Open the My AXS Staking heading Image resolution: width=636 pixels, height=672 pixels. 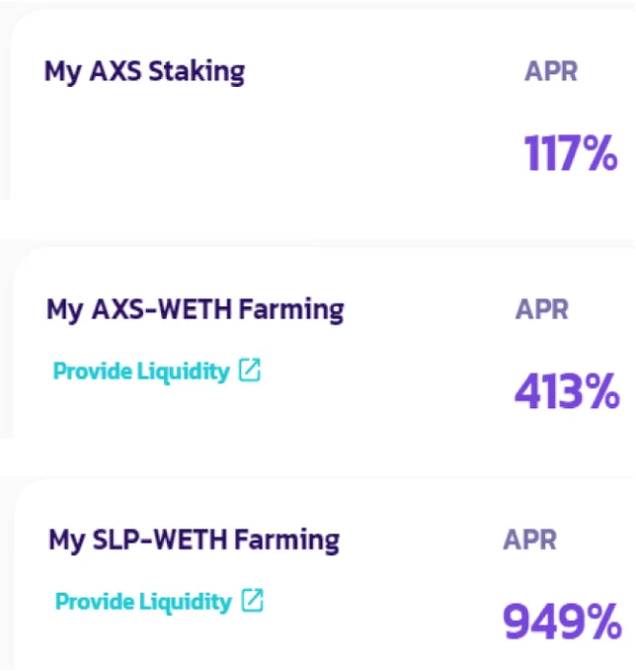pos(145,72)
